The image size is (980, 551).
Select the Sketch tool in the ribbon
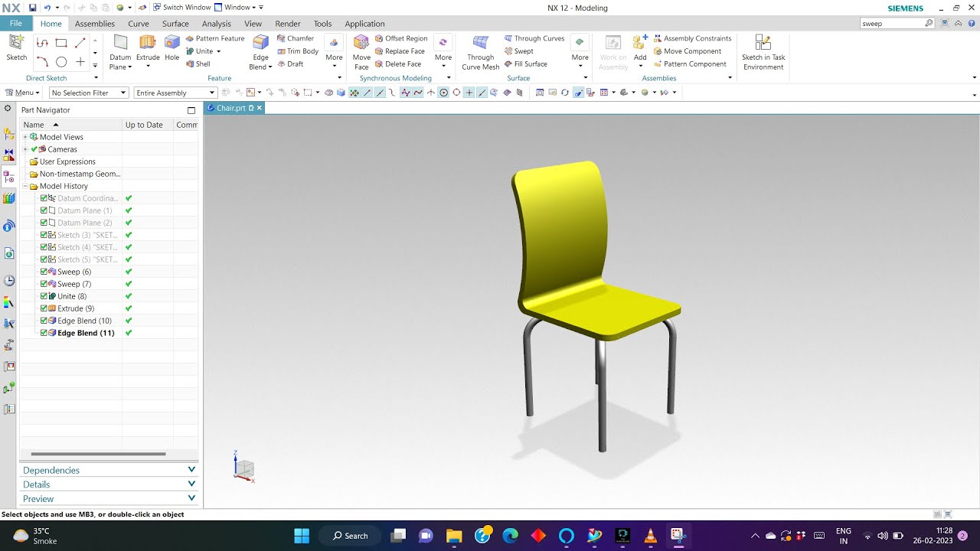16,48
